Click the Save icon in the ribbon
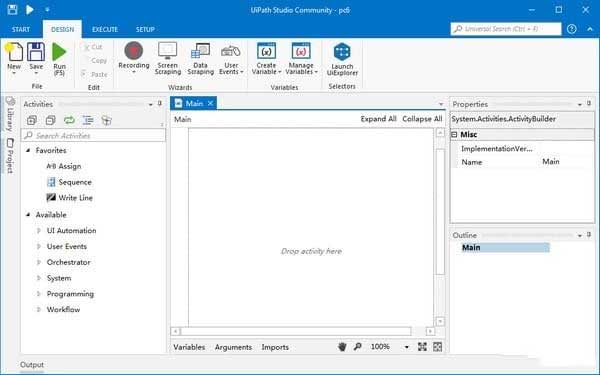 [36, 52]
